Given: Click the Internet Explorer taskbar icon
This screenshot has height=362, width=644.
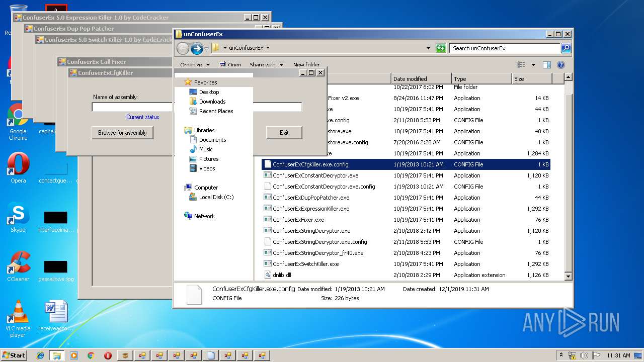Looking at the screenshot, I should pos(40,355).
